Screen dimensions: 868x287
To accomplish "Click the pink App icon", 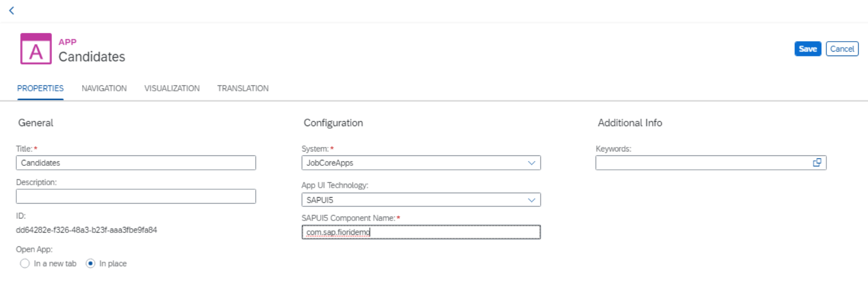I will (36, 49).
